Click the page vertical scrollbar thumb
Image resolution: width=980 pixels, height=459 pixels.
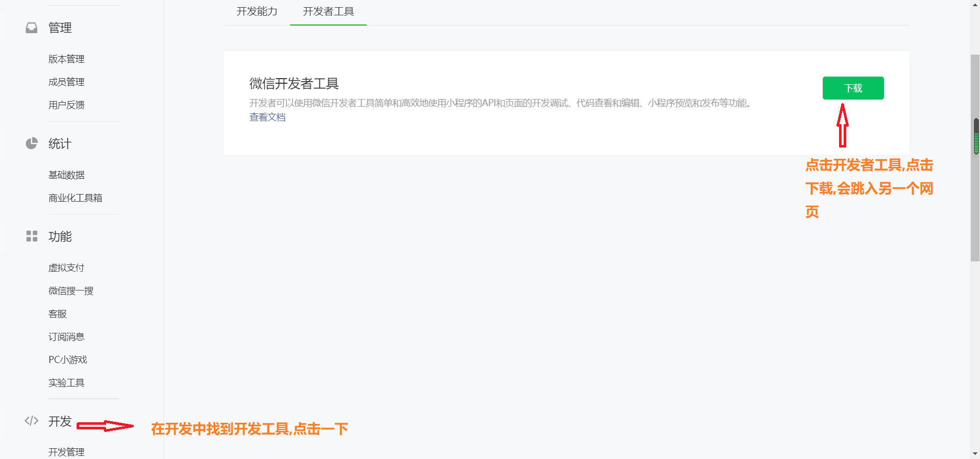[975, 158]
